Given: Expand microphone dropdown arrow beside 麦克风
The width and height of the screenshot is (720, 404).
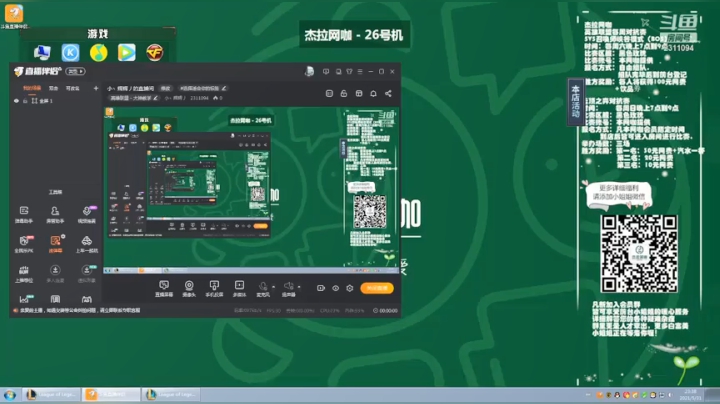Looking at the screenshot, I should [x=273, y=287].
